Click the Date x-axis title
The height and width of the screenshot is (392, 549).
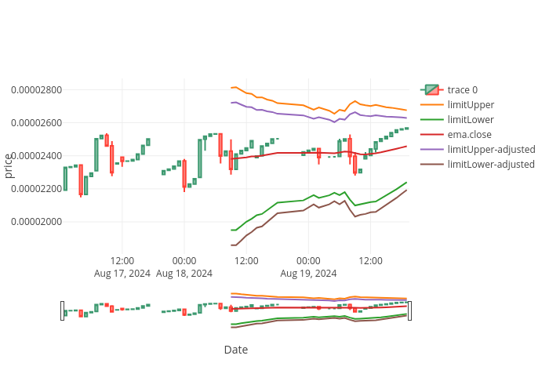tap(236, 350)
